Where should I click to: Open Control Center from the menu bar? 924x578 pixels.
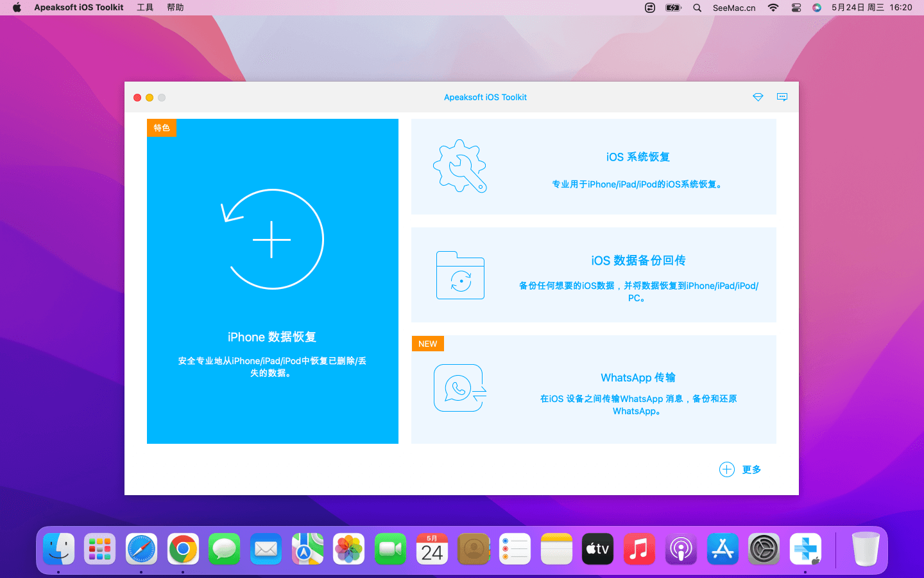[796, 8]
